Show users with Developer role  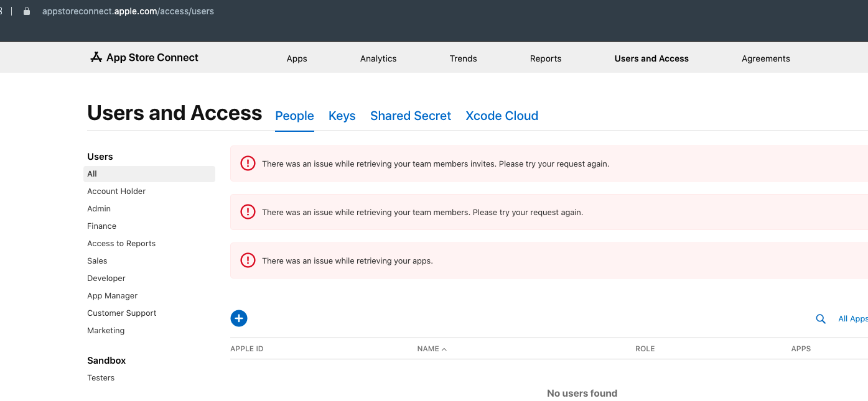106,279
